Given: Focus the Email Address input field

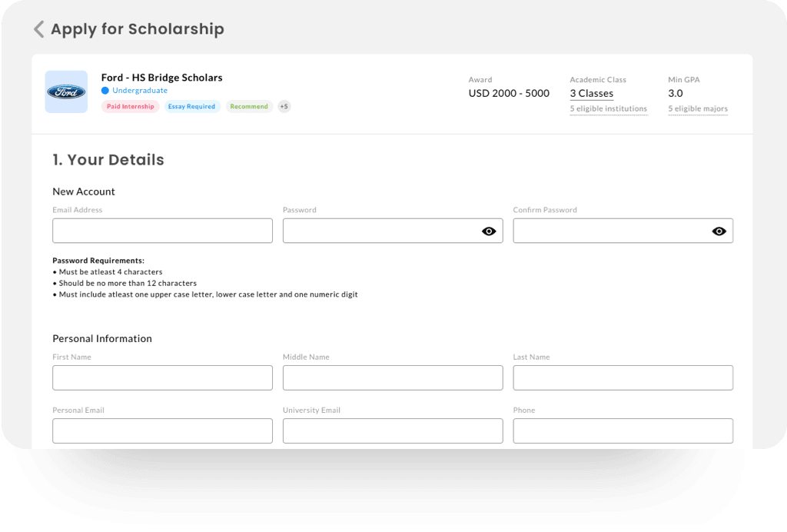Looking at the screenshot, I should coord(162,231).
